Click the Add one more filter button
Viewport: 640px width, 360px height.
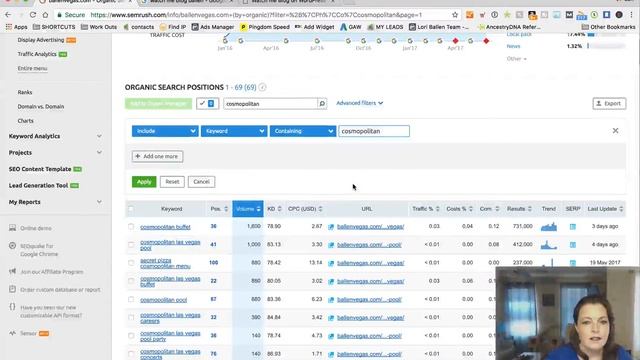coord(157,156)
